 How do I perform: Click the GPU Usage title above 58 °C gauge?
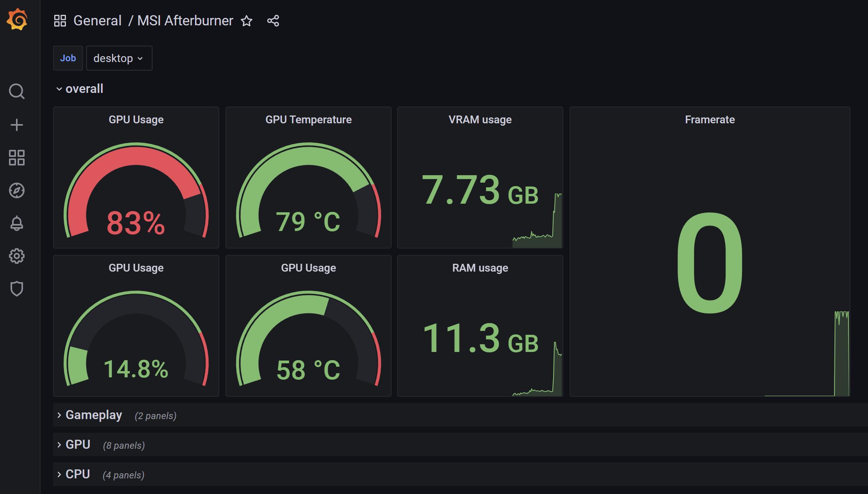click(309, 268)
